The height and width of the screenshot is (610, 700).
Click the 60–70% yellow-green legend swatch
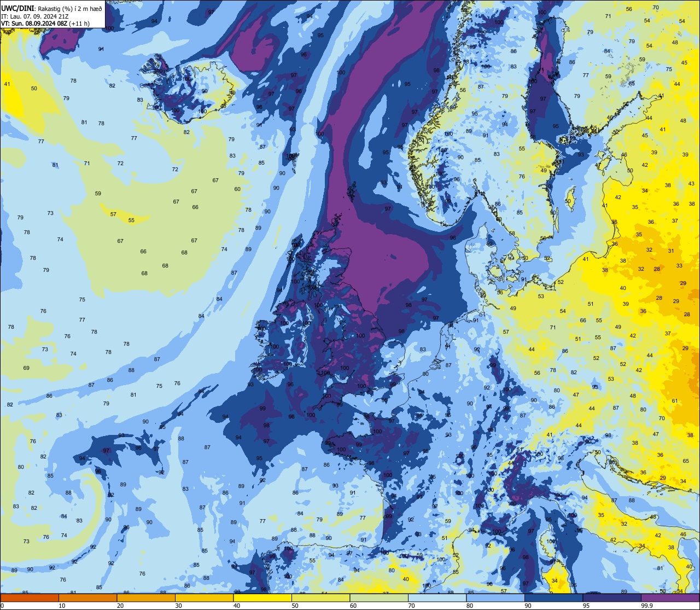point(379,598)
